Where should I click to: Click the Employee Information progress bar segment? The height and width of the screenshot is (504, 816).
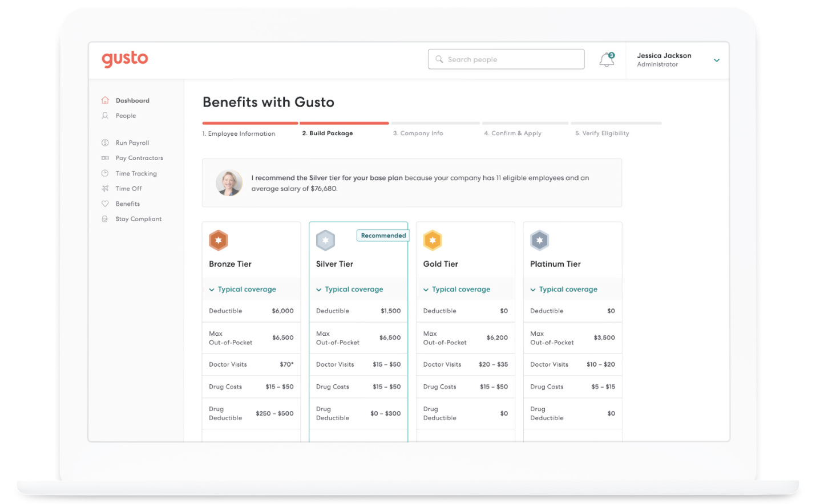point(250,123)
